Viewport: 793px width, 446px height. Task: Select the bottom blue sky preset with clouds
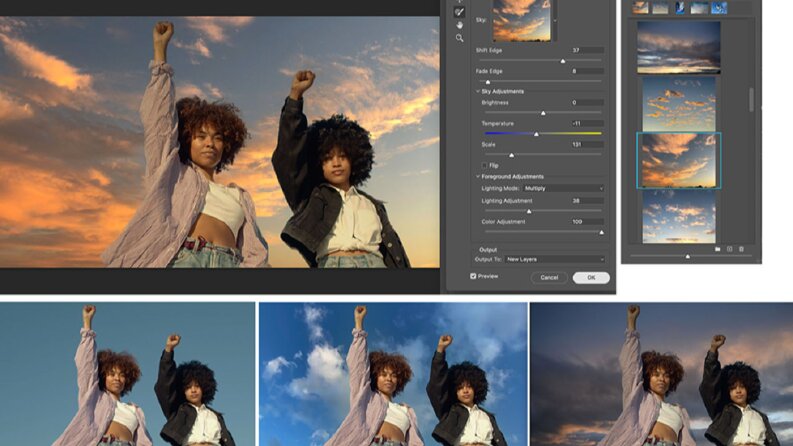tap(679, 216)
